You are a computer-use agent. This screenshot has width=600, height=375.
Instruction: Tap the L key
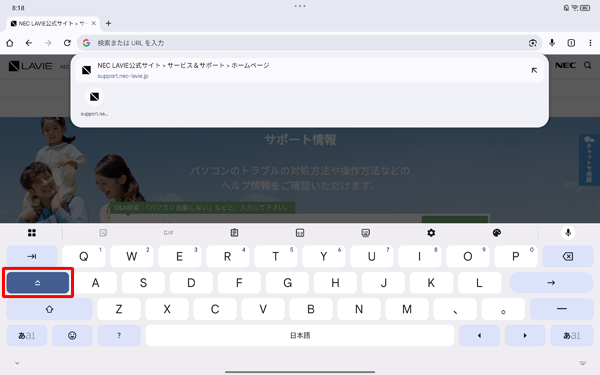pos(479,283)
